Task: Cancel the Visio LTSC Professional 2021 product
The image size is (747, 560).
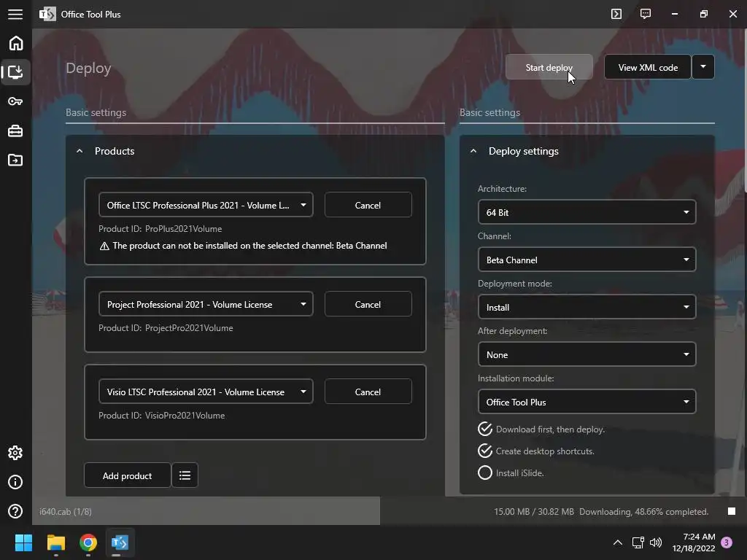Action: point(368,392)
